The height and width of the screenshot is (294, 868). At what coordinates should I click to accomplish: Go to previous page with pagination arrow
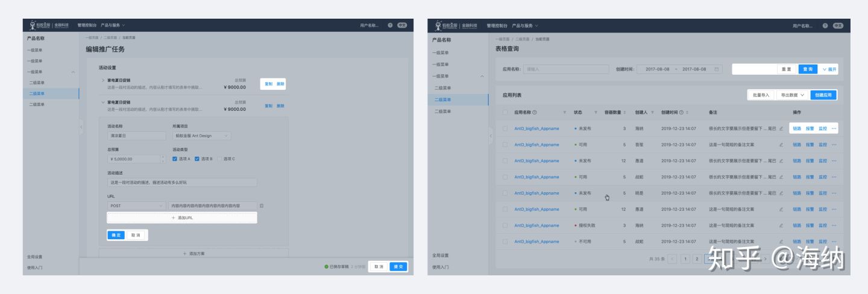(x=672, y=259)
